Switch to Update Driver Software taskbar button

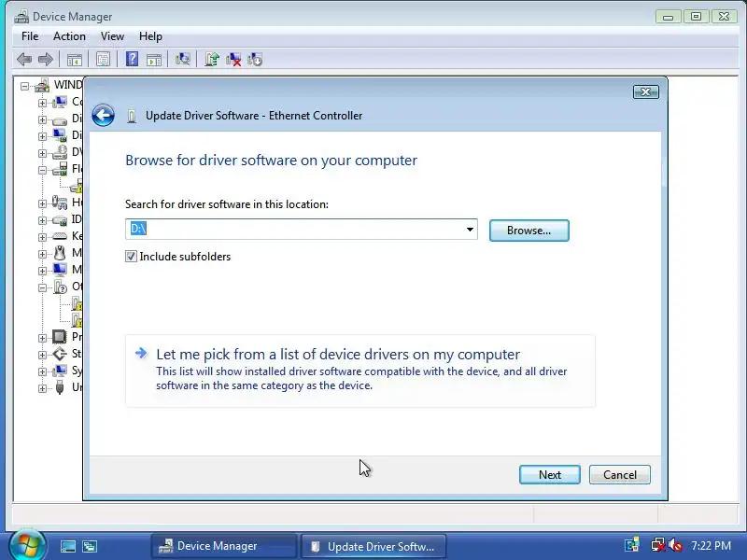(x=373, y=546)
